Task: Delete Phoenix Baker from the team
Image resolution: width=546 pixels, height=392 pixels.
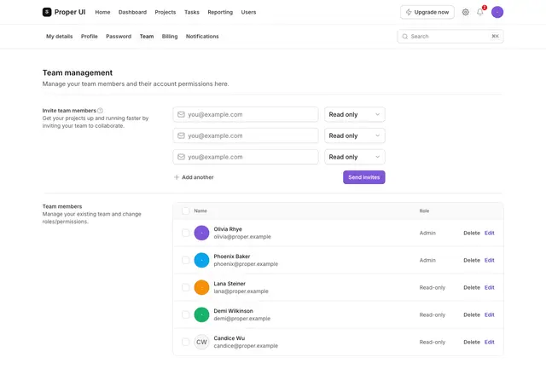Action: [x=472, y=260]
